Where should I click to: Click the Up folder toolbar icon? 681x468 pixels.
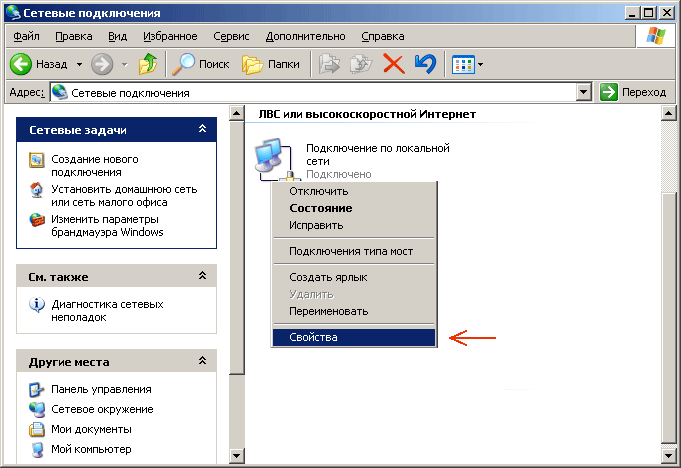click(148, 64)
